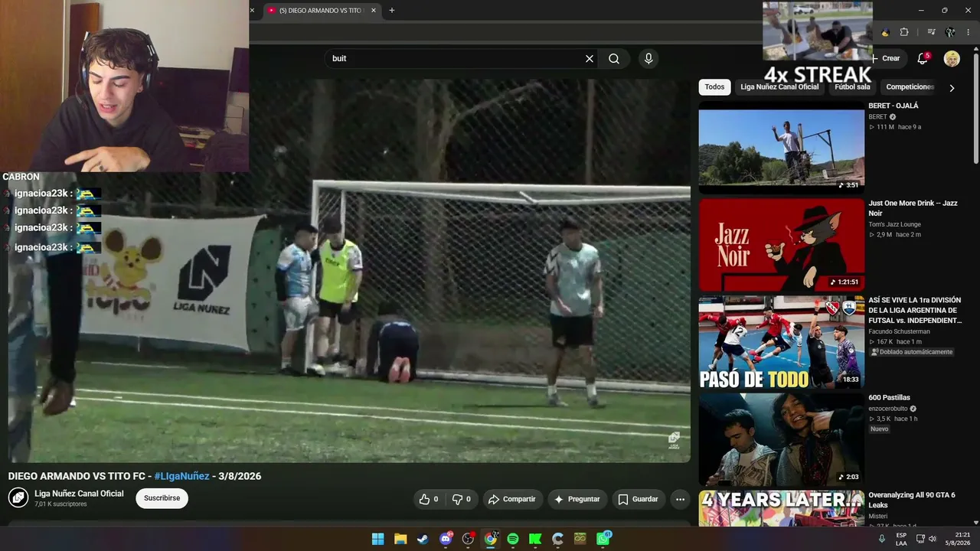Viewport: 980px width, 551px height.
Task: Open Spotify from the taskbar
Action: (x=513, y=539)
